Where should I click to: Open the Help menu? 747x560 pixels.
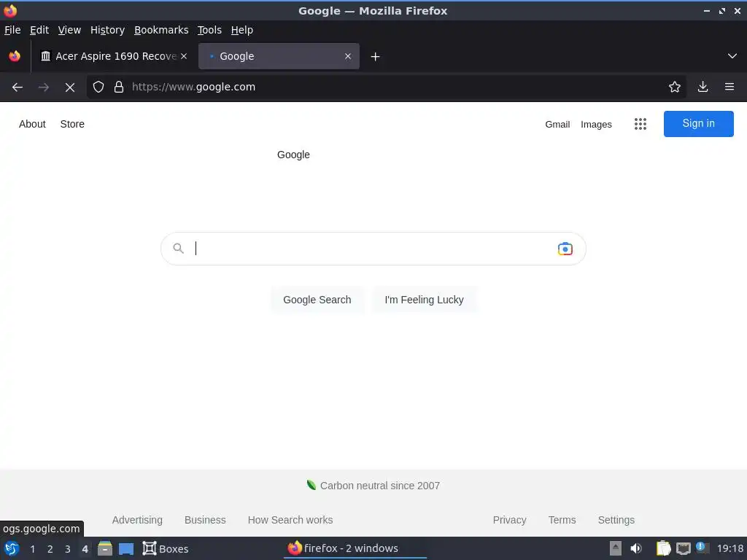coord(242,30)
